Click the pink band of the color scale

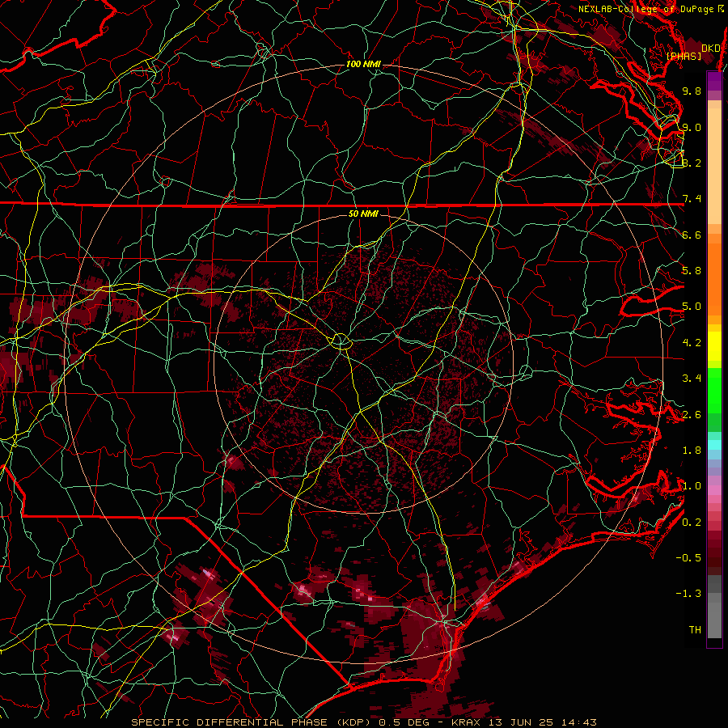pos(714,490)
